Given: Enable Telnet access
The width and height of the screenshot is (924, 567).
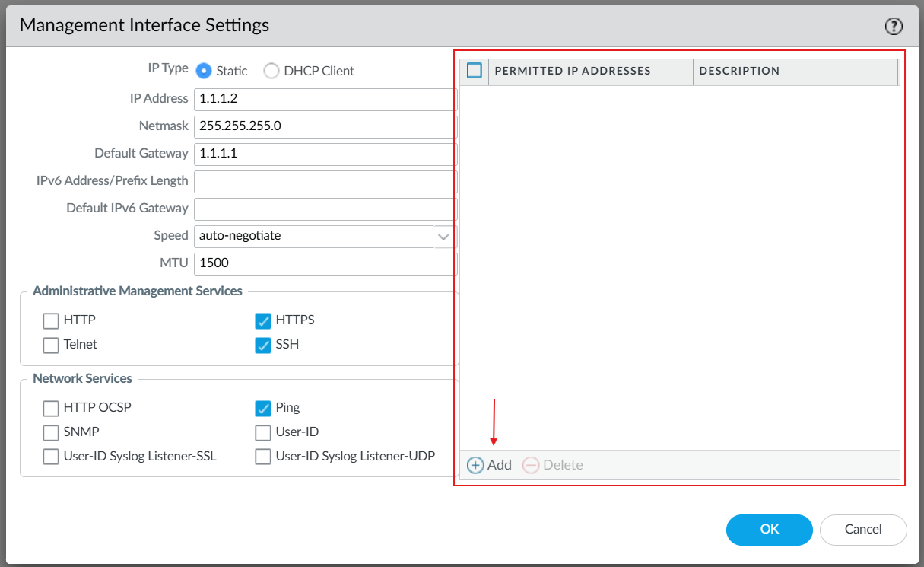Looking at the screenshot, I should click(x=51, y=345).
